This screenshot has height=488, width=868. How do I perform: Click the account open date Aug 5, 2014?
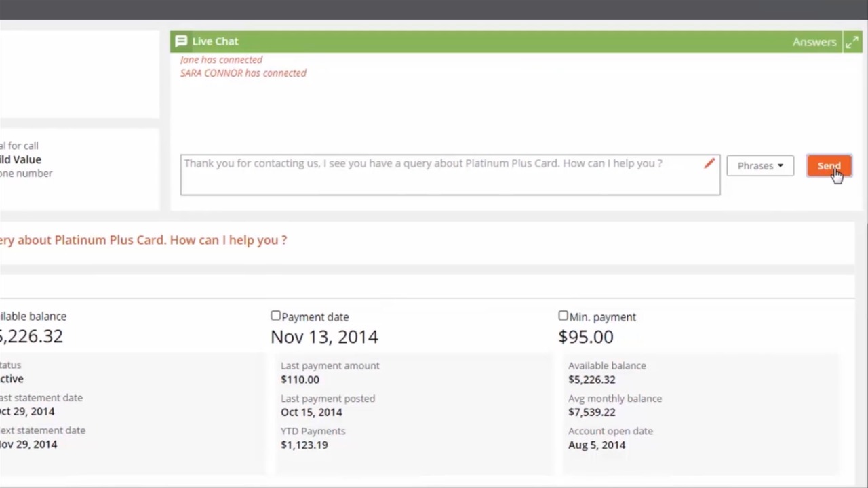[597, 445]
